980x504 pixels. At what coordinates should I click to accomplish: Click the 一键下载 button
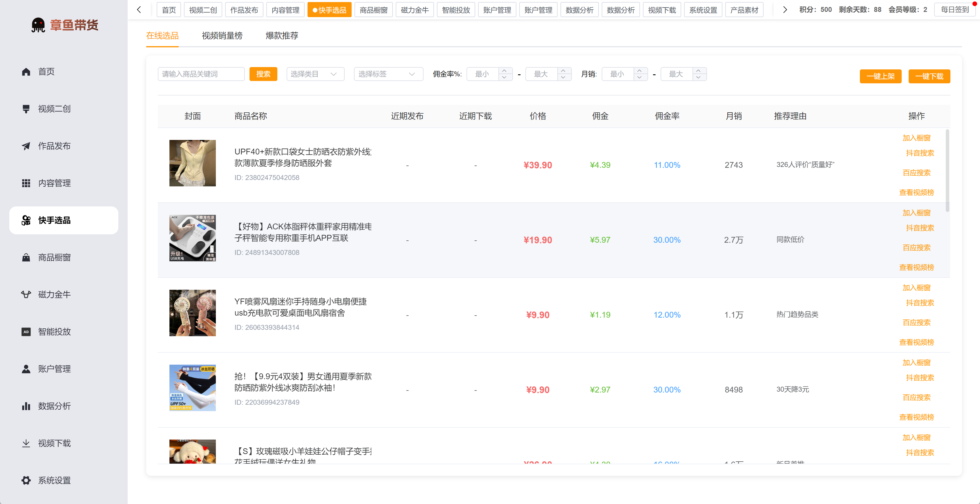[x=930, y=76]
